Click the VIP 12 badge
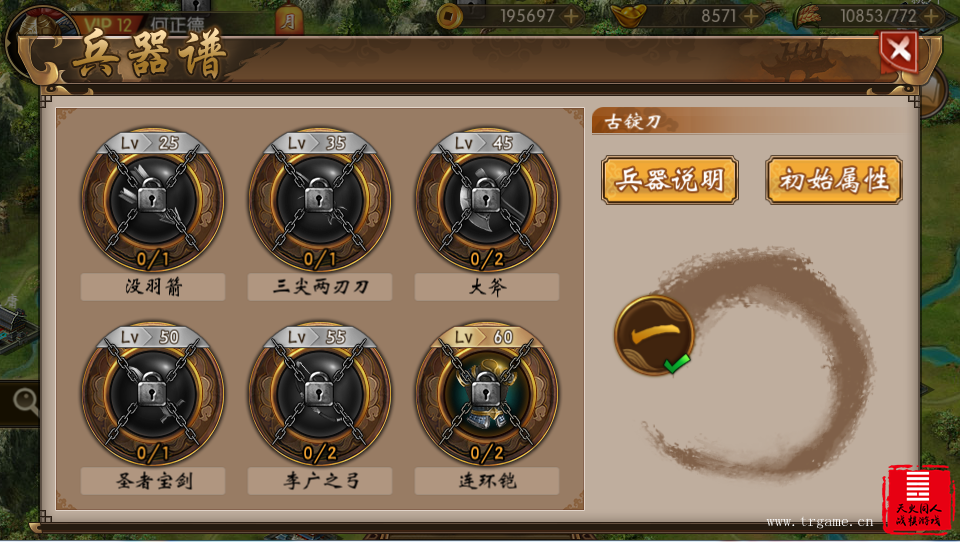The image size is (960, 542). pyautogui.click(x=108, y=25)
